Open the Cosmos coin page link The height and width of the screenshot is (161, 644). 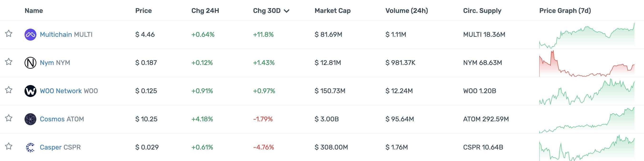(52, 119)
